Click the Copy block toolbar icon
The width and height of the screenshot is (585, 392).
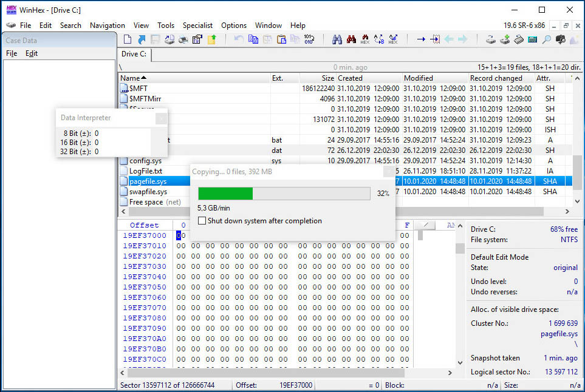253,39
